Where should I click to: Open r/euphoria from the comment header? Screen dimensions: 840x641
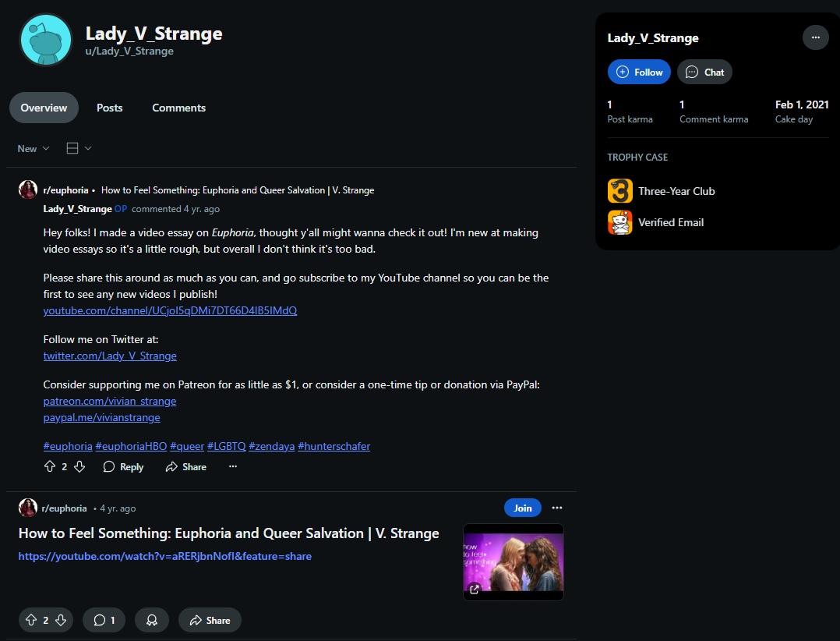click(x=66, y=190)
